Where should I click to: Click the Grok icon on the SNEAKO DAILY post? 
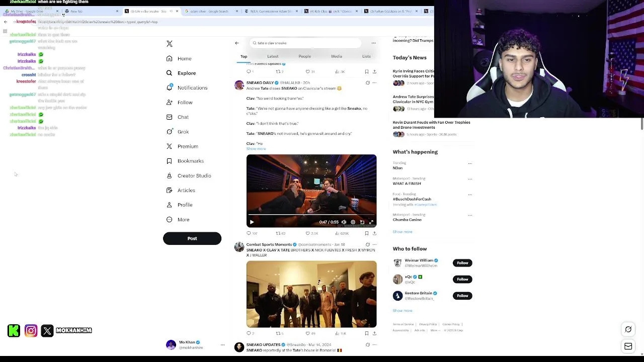[x=367, y=82]
